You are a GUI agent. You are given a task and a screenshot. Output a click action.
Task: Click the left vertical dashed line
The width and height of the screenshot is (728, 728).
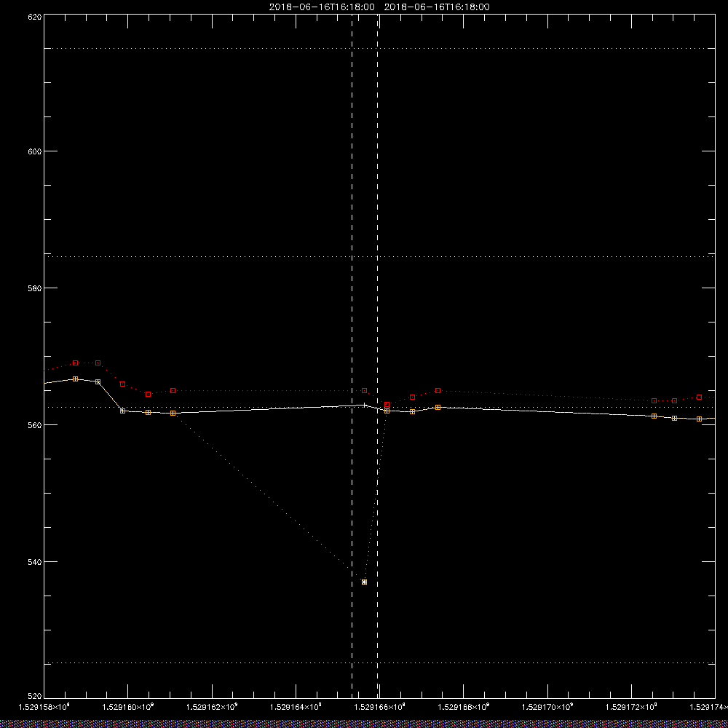352,356
